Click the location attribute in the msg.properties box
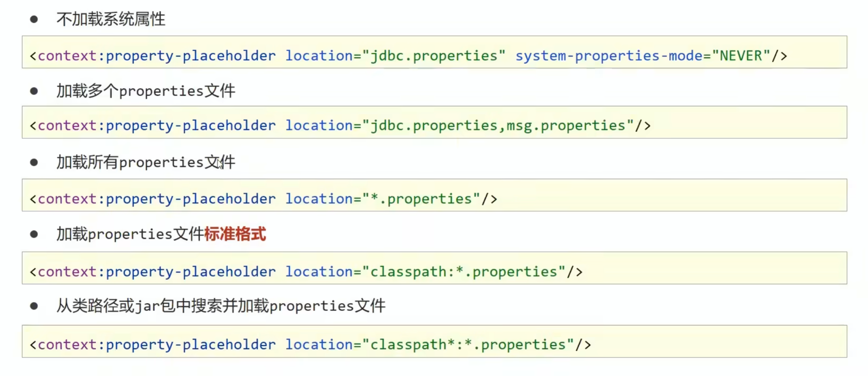This screenshot has height=376, width=868. point(319,126)
